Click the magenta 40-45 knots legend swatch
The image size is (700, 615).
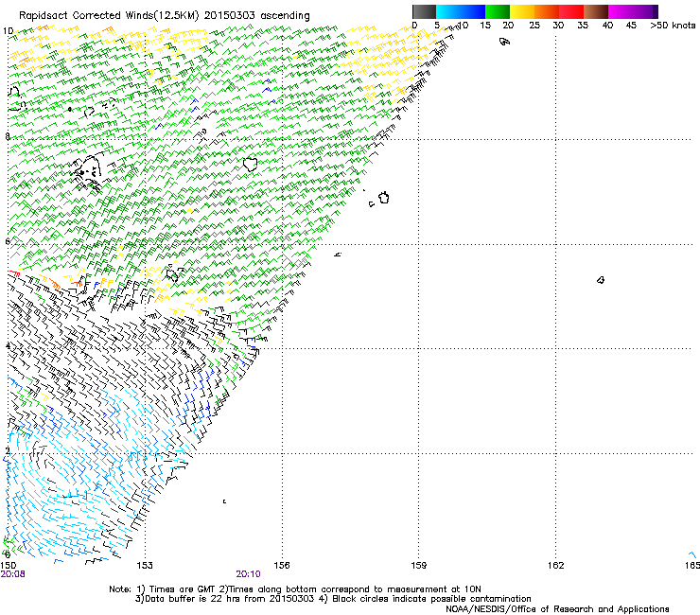click(x=621, y=11)
